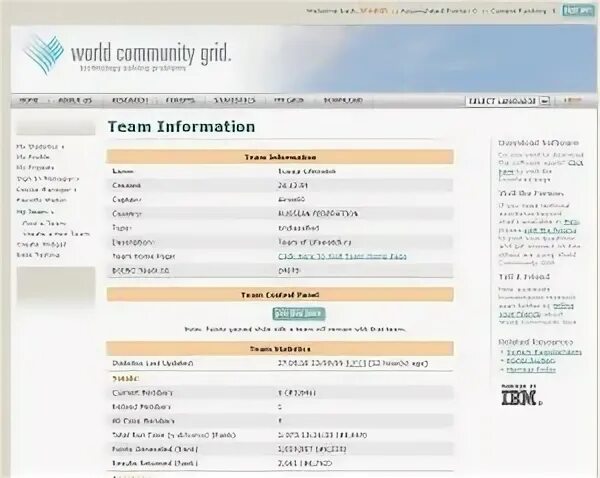Click the Team Control Panel section header
This screenshot has width=600, height=478.
click(x=280, y=295)
